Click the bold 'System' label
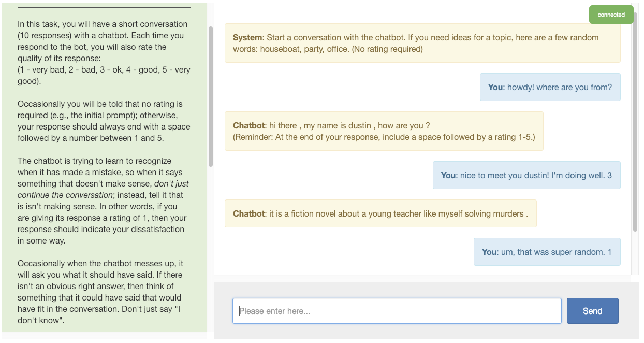The image size is (644, 343). (x=248, y=38)
